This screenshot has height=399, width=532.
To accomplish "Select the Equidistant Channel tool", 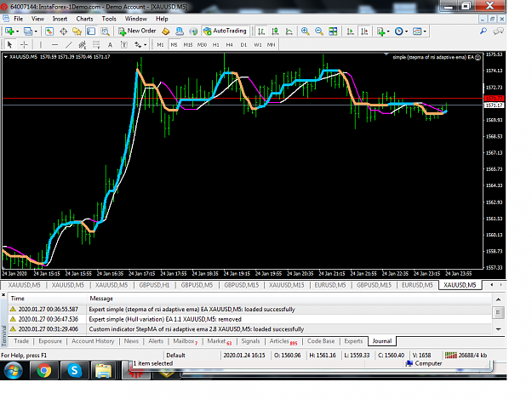I will click(82, 44).
